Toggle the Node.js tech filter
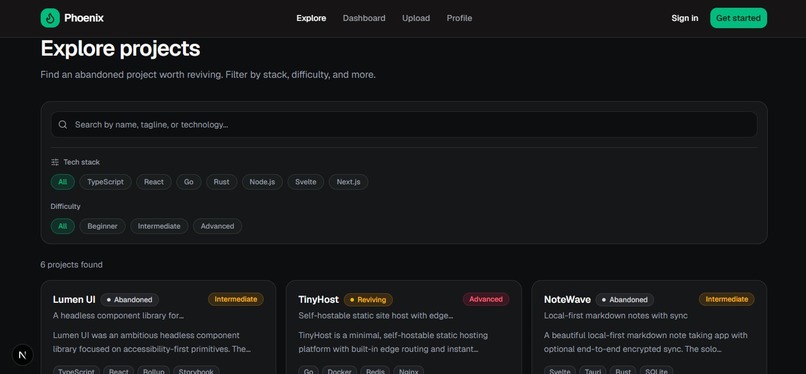This screenshot has height=374, width=806. [x=262, y=182]
